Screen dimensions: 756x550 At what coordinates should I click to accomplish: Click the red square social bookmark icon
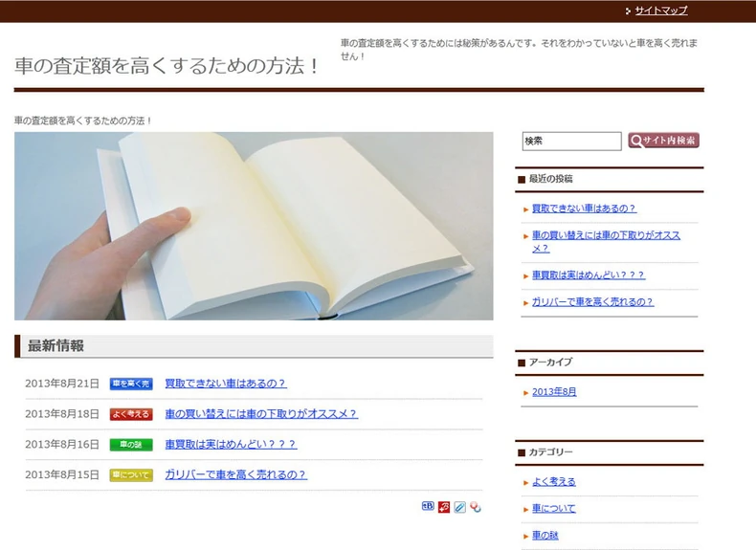pyautogui.click(x=444, y=507)
